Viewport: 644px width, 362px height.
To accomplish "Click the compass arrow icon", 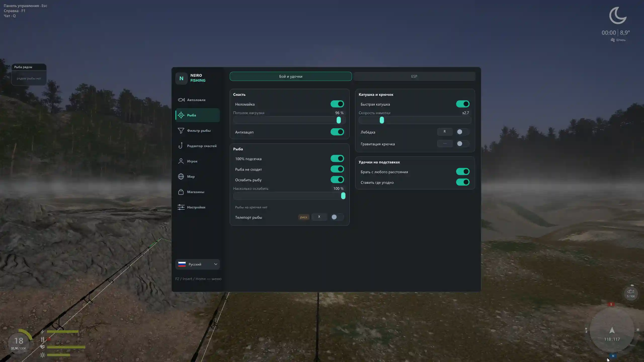I will [x=612, y=330].
